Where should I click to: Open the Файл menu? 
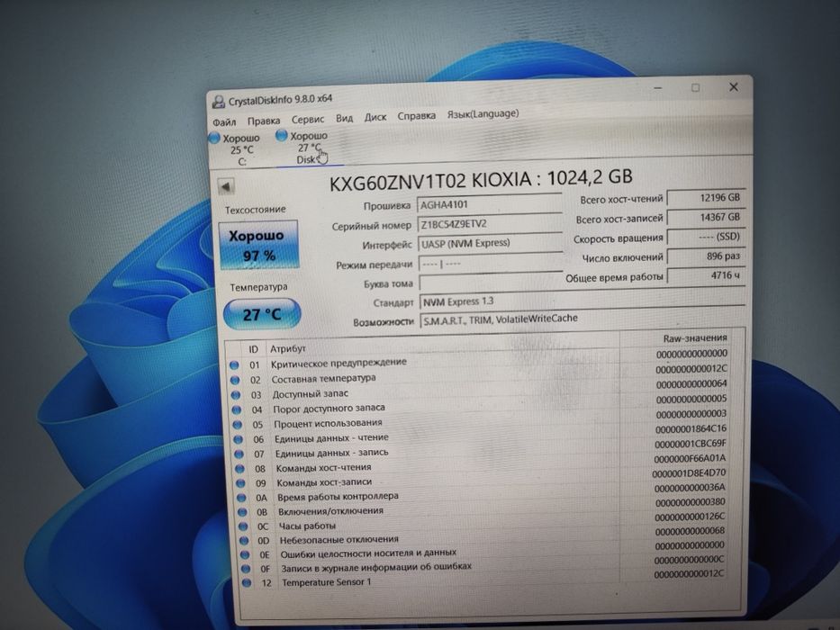click(224, 122)
